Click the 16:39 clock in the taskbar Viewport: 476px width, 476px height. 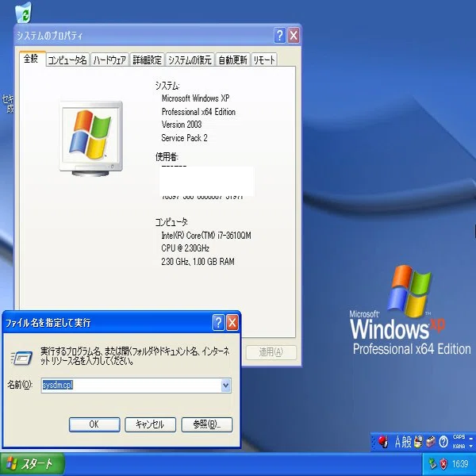coord(460,464)
